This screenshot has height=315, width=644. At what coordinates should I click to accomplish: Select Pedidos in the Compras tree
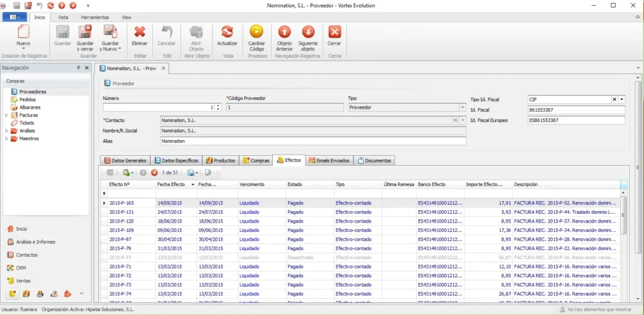click(28, 100)
